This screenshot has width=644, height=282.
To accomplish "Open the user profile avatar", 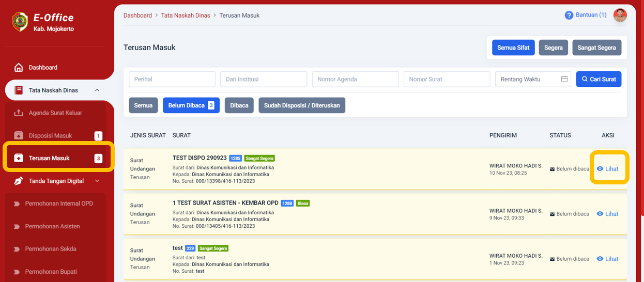I will coord(620,15).
